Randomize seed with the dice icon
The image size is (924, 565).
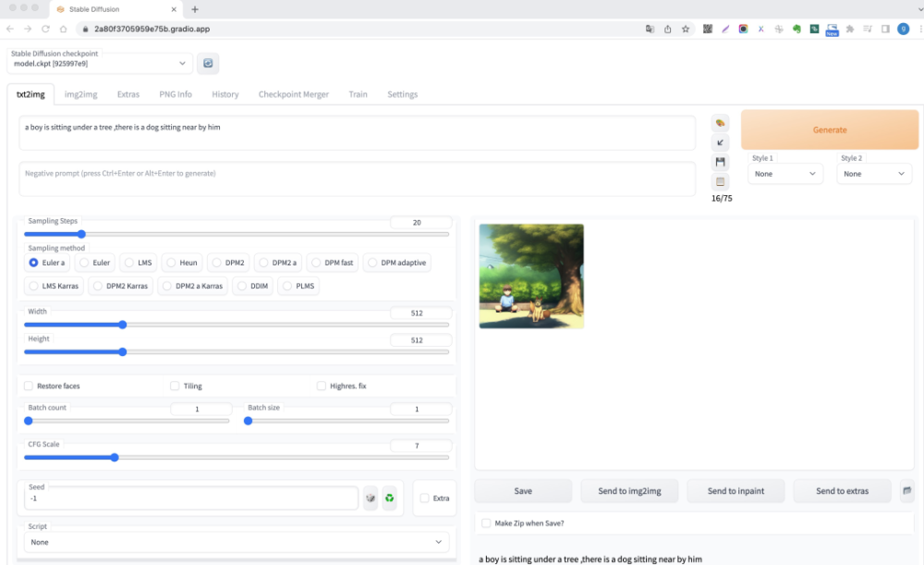[x=371, y=498]
